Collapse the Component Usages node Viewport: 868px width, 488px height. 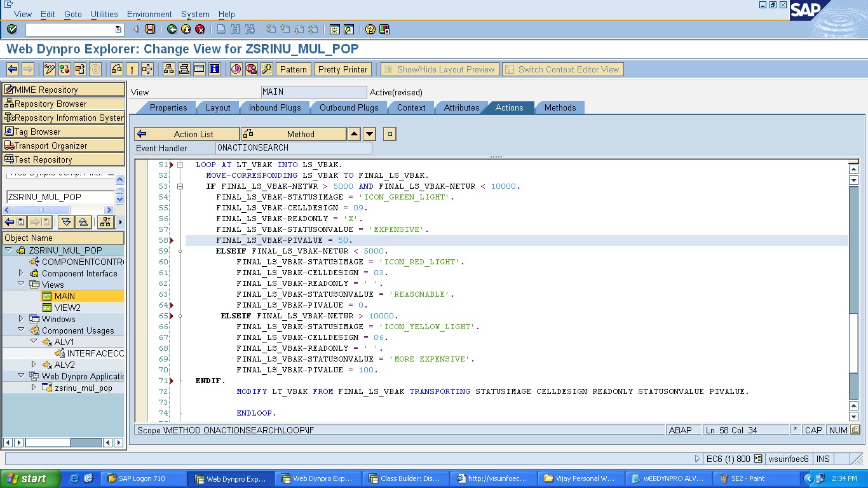point(21,330)
